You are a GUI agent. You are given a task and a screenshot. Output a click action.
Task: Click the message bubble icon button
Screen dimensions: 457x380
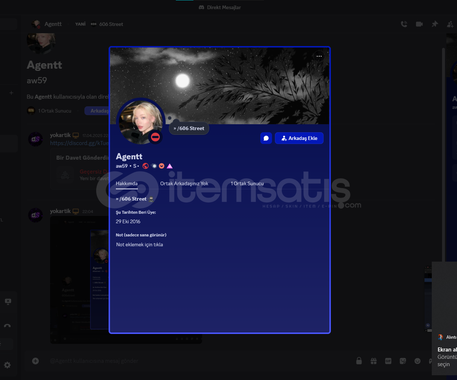pos(266,138)
